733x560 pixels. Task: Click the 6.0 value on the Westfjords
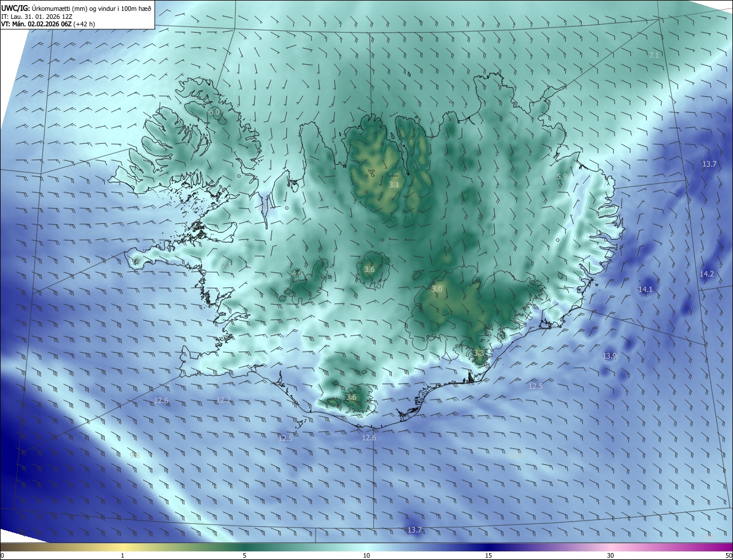[215, 112]
